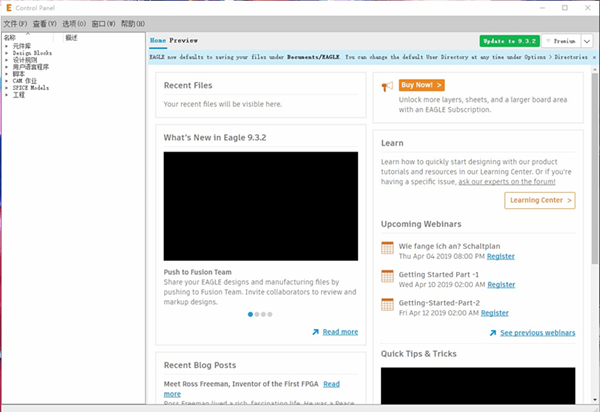Select the third carousel dot
600x412 pixels.
[x=263, y=314]
